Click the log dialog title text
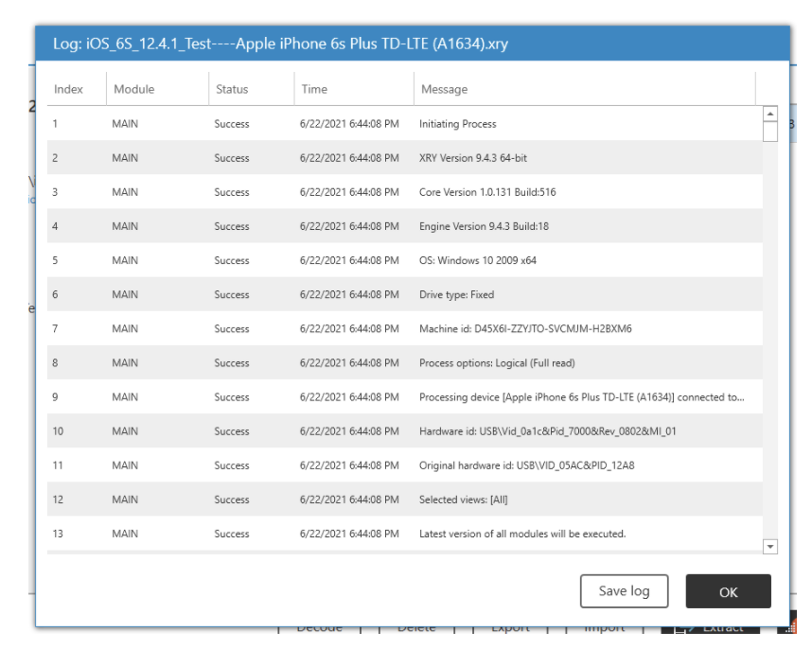This screenshot has width=812, height=649. (x=280, y=44)
